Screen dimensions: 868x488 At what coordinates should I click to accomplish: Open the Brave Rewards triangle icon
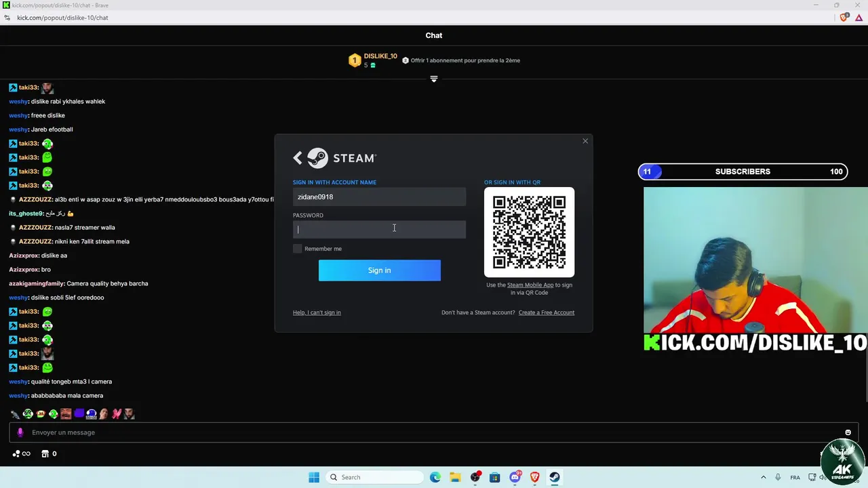pyautogui.click(x=859, y=18)
